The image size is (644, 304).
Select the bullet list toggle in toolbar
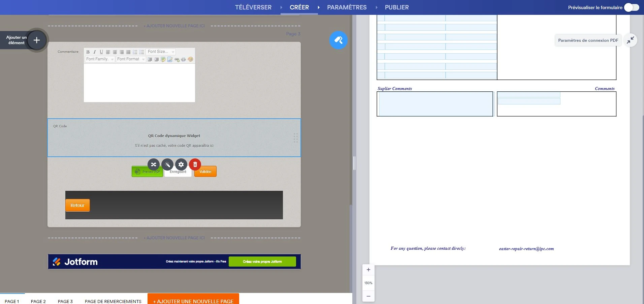[141, 52]
